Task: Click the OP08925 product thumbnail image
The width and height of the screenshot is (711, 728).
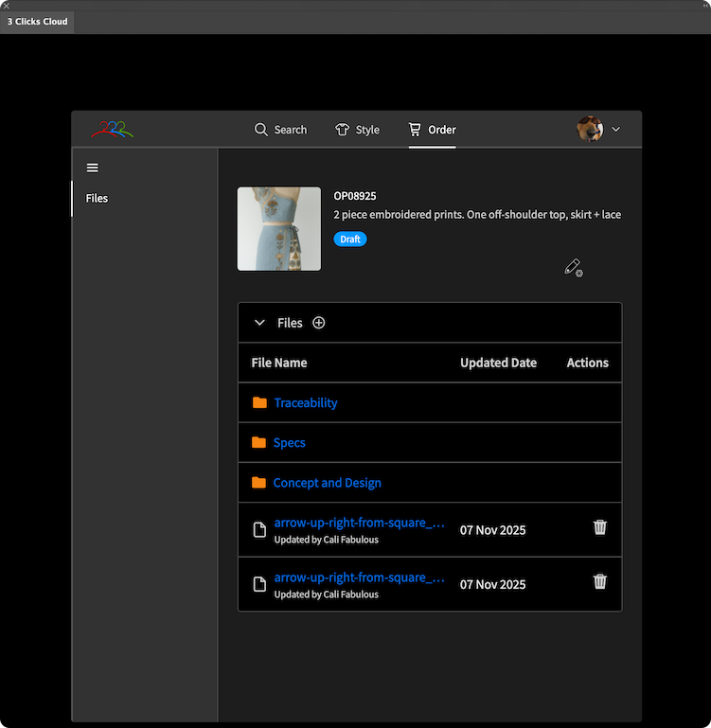Action: point(278,229)
